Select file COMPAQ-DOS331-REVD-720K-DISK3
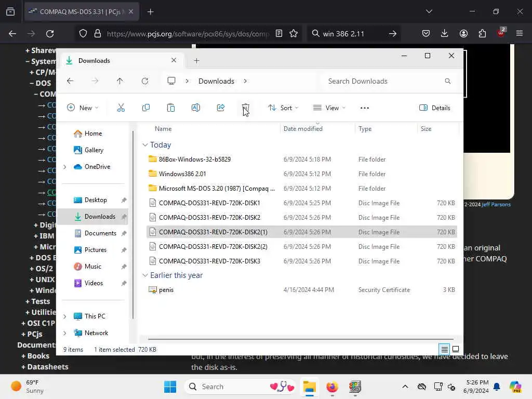 click(x=302, y=261)
